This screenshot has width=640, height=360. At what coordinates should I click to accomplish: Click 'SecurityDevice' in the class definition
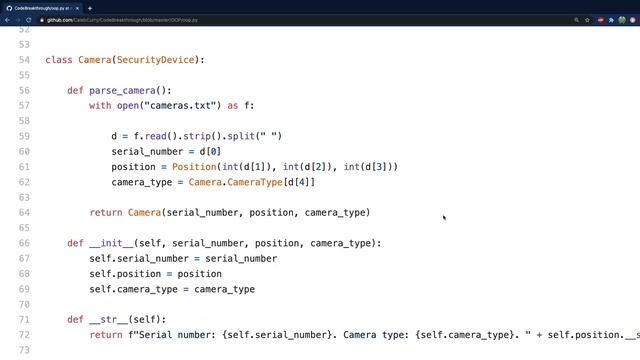click(156, 60)
